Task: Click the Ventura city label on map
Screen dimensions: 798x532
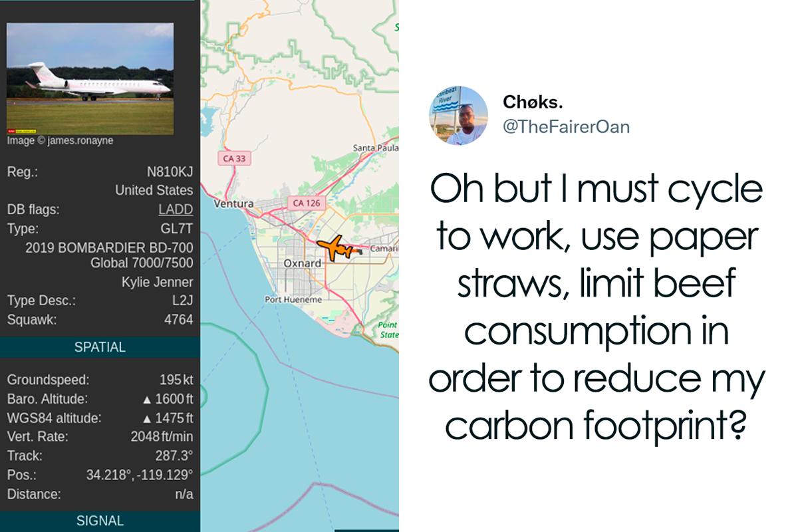Action: click(233, 203)
